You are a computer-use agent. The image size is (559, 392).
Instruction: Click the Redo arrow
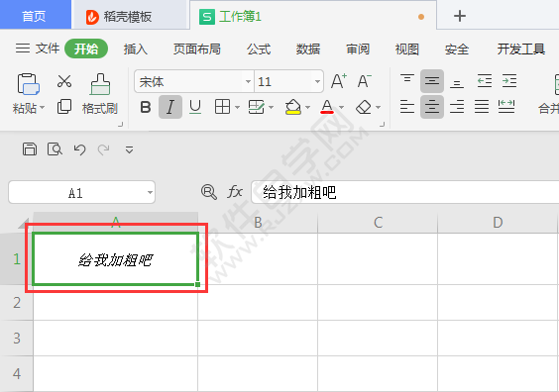pyautogui.click(x=103, y=149)
